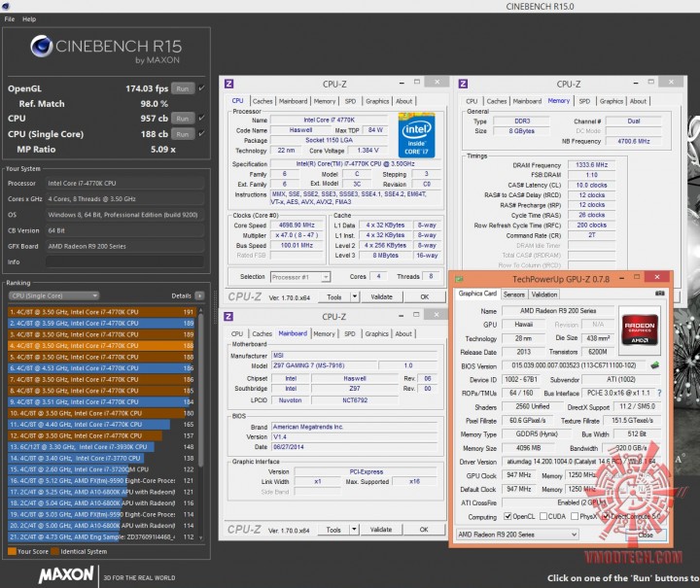Viewport: 700px width, 588px height.
Task: Click the GFX Board AMD Radeon R9 200 field
Action: (x=125, y=246)
